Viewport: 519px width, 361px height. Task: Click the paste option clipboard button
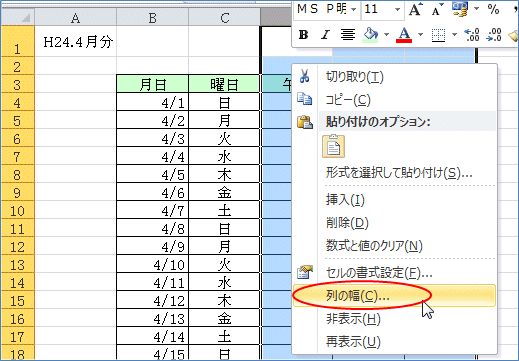click(x=333, y=146)
